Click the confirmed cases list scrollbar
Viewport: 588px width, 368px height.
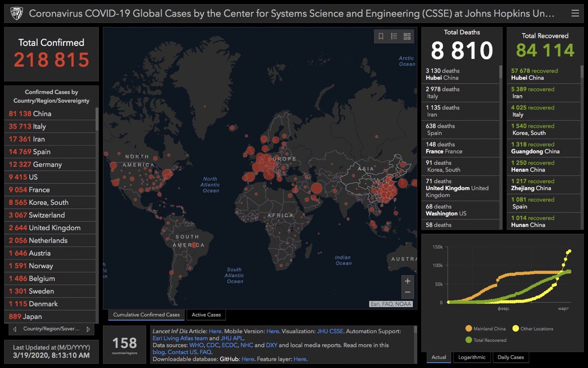[x=97, y=120]
